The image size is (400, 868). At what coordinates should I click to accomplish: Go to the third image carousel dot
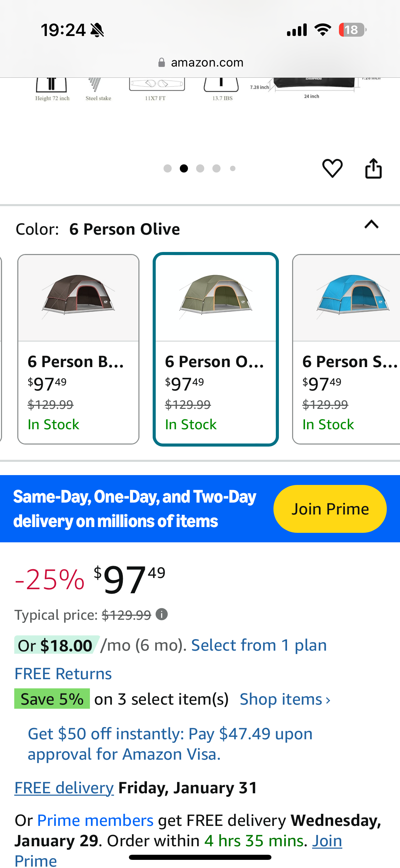click(x=200, y=168)
